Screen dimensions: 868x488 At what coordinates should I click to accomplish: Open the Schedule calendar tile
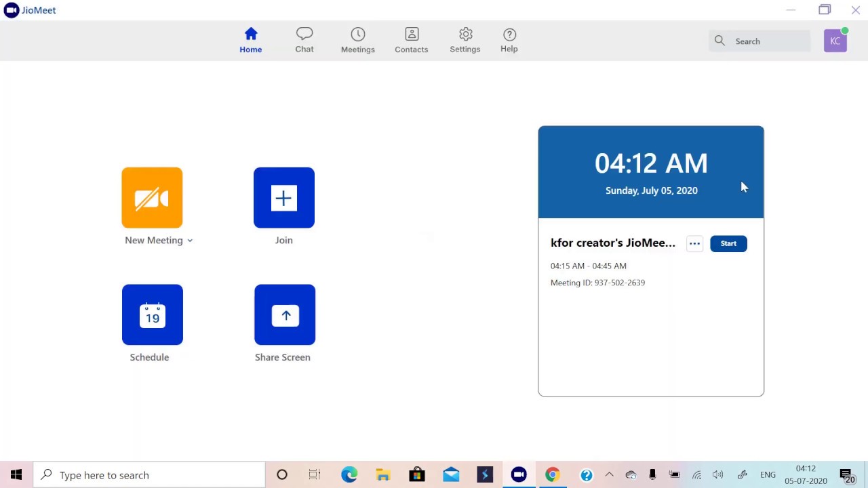pos(153,314)
